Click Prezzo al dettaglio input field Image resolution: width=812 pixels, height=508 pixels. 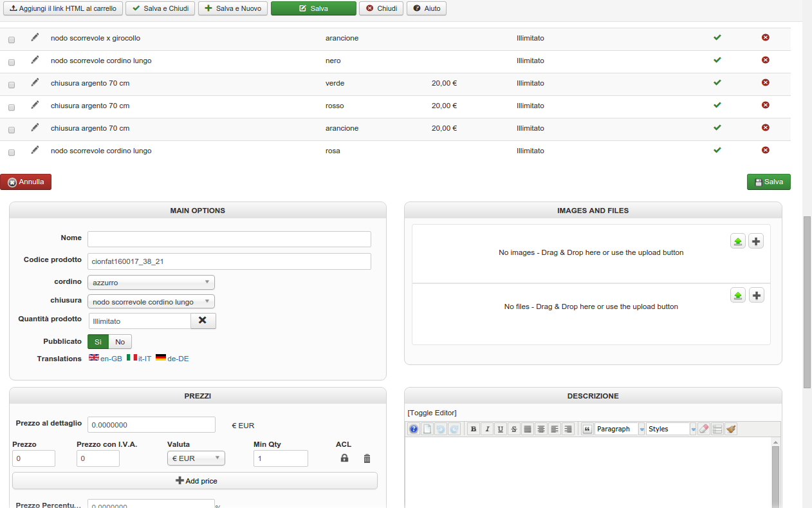(151, 425)
